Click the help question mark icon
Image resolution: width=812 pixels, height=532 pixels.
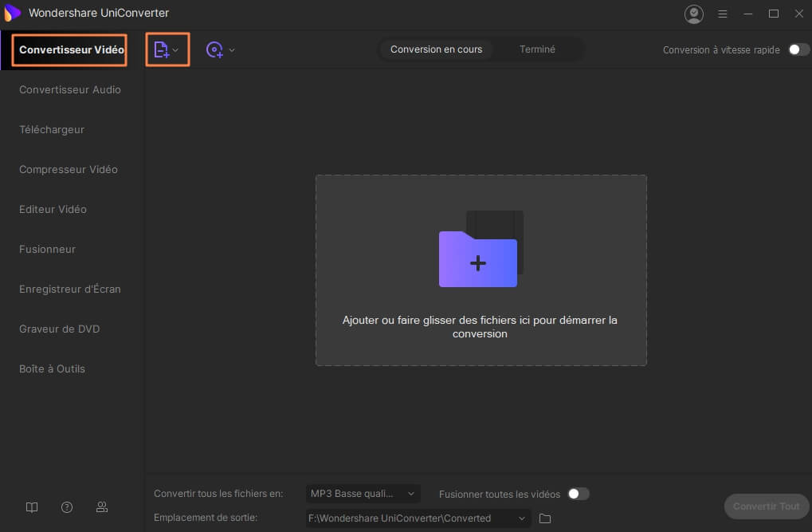point(67,507)
